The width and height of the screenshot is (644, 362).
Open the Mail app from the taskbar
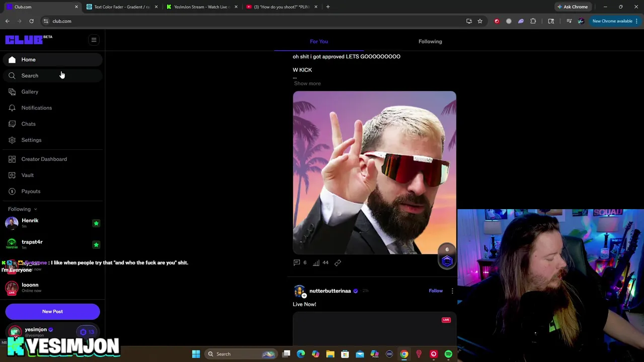click(x=360, y=354)
